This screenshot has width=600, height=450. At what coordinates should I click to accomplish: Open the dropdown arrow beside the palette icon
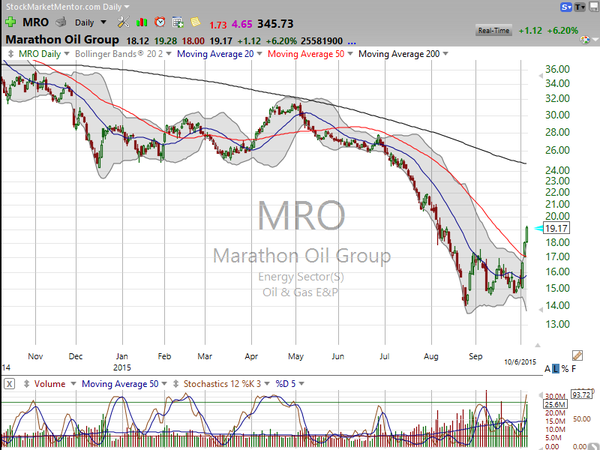[x=595, y=40]
